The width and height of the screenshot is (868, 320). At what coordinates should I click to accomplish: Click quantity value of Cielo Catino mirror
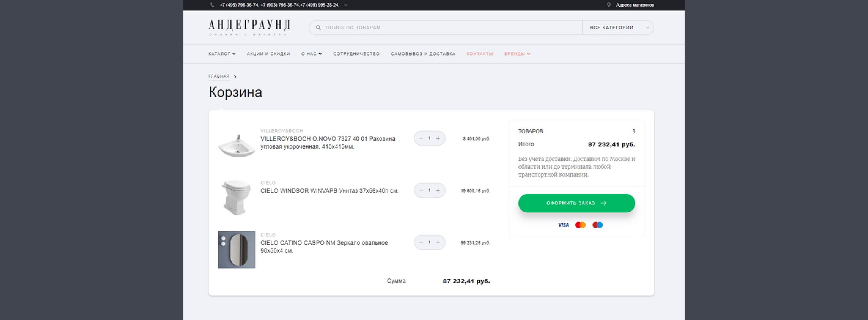[429, 242]
